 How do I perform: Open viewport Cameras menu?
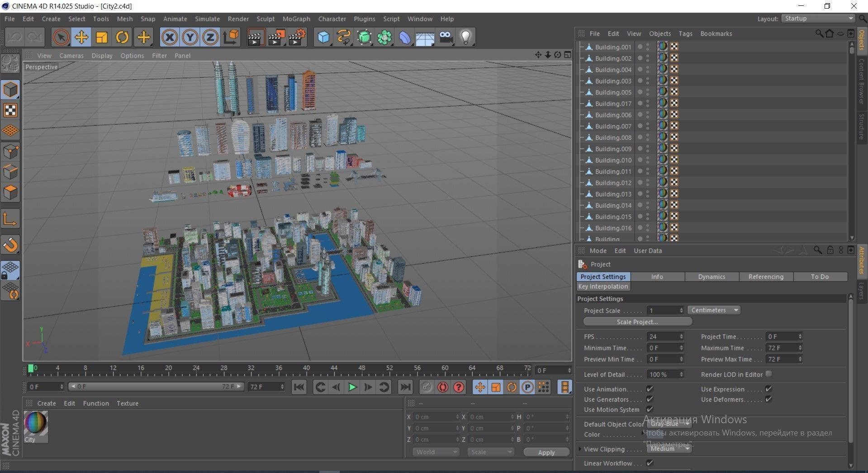[71, 56]
